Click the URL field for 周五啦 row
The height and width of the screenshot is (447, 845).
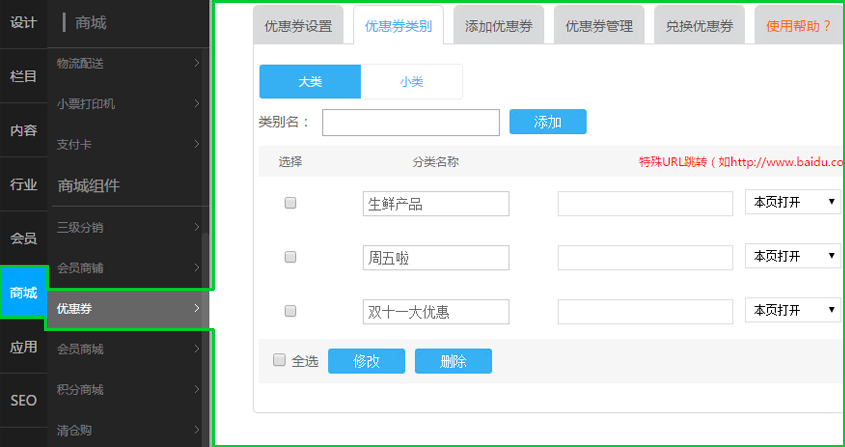click(x=646, y=258)
